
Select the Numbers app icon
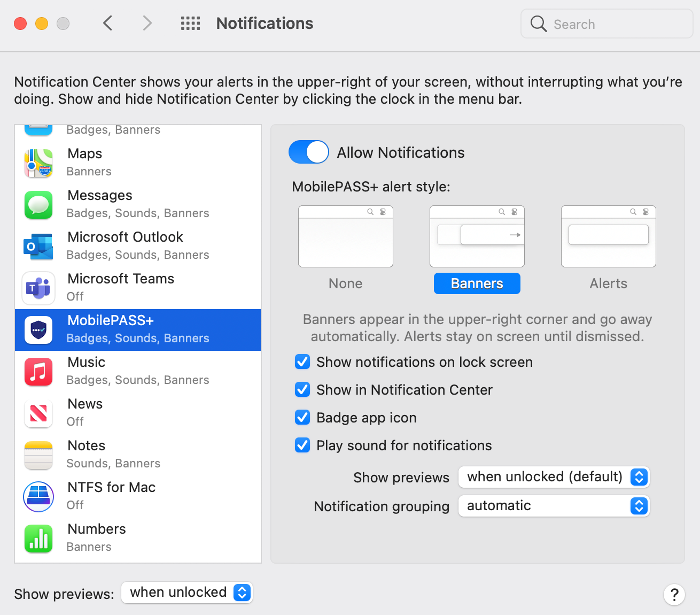click(x=38, y=539)
